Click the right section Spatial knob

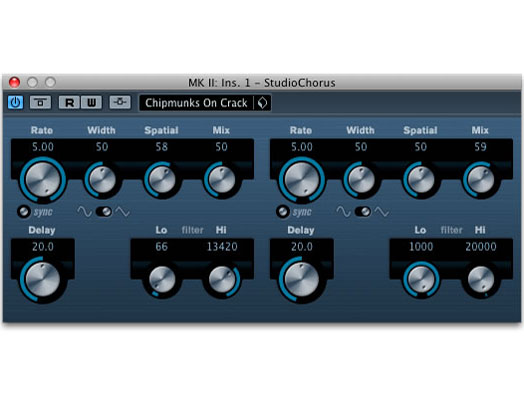tap(421, 179)
